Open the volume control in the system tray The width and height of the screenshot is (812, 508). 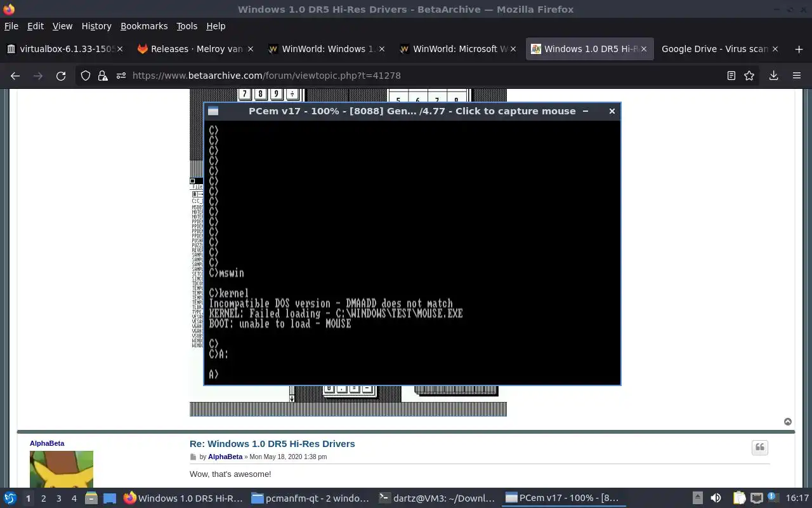tap(716, 498)
